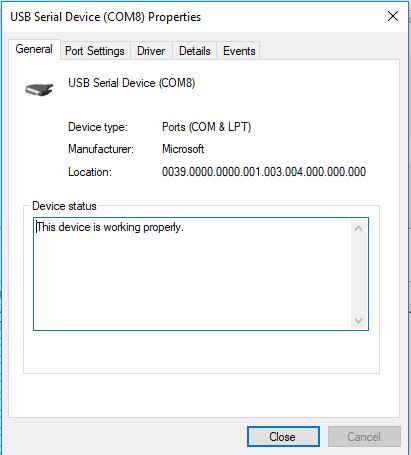Image resolution: width=411 pixels, height=455 pixels.
Task: Click the USB serial device connector icon
Action: click(x=39, y=89)
